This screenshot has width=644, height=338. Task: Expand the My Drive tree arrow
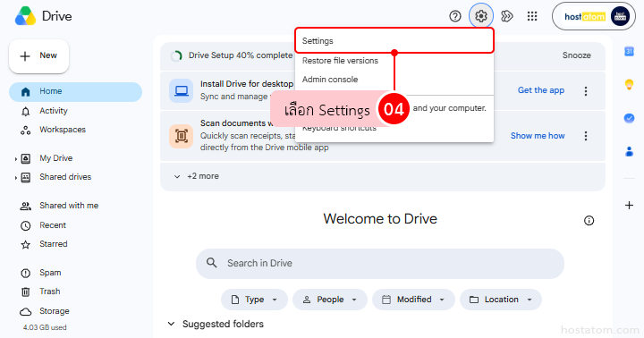tap(15, 159)
